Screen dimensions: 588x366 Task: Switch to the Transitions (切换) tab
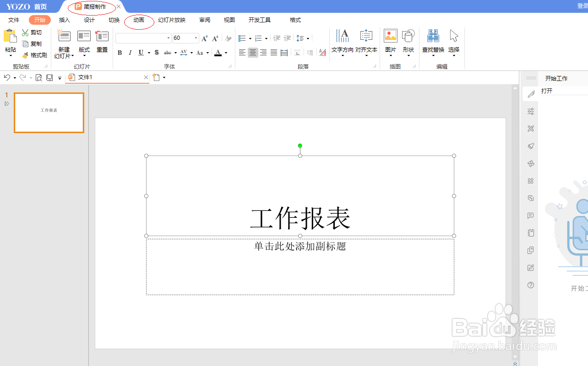[114, 20]
